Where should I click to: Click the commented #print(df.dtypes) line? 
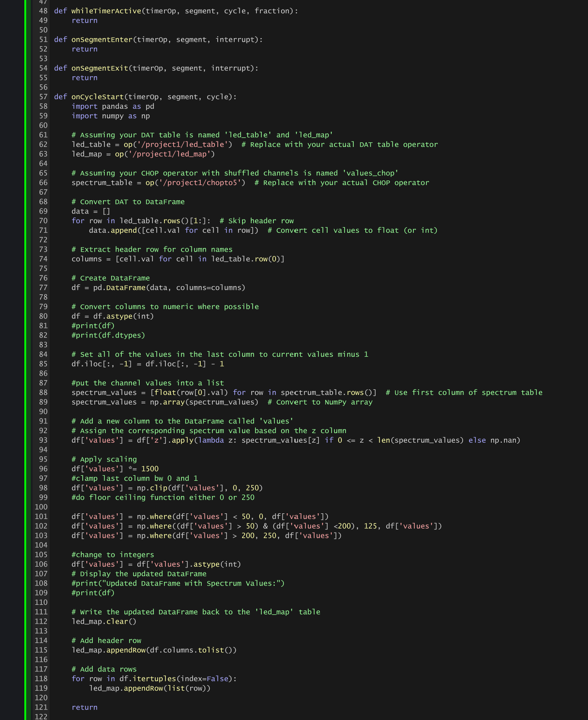[108, 335]
